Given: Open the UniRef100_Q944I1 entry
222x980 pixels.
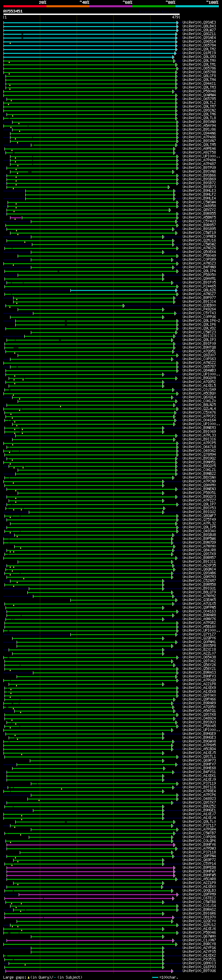Looking at the screenshot, I should coord(199,84).
